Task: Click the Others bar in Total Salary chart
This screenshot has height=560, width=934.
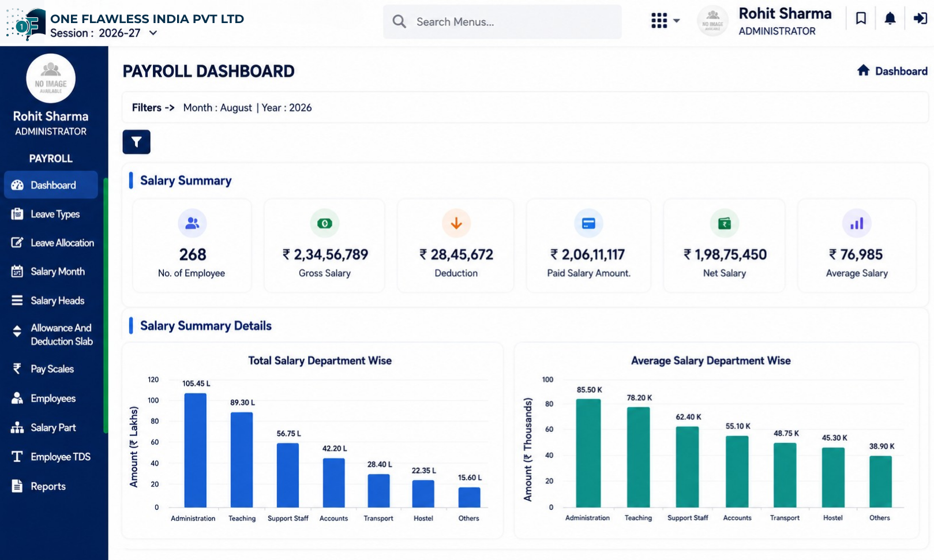Action: 469,498
